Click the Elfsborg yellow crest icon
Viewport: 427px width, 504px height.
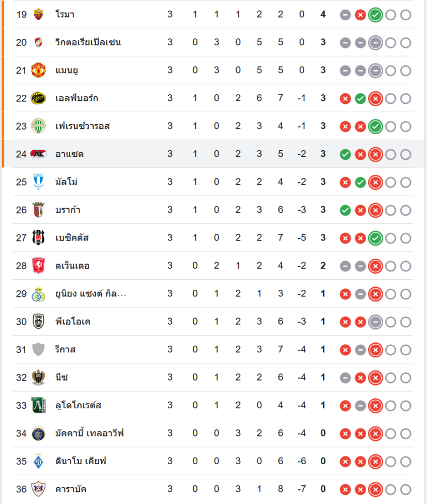pyautogui.click(x=38, y=98)
